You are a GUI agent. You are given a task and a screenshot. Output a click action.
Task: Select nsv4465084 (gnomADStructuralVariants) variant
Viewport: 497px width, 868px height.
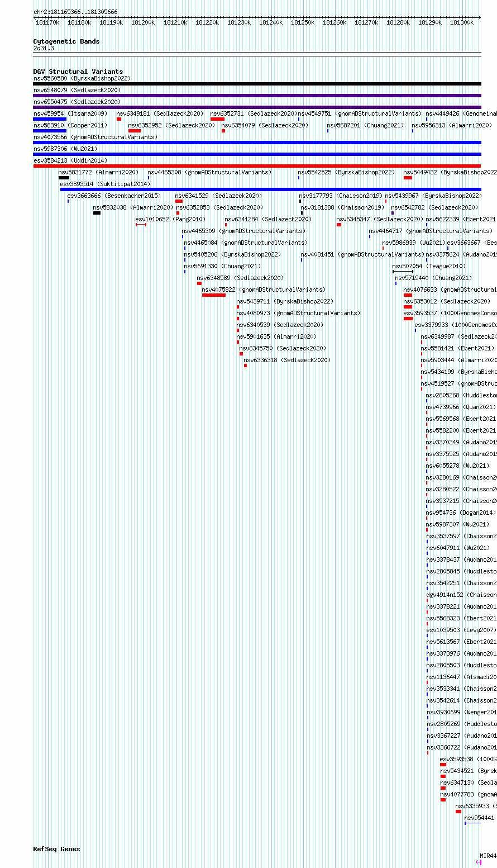tap(246, 243)
